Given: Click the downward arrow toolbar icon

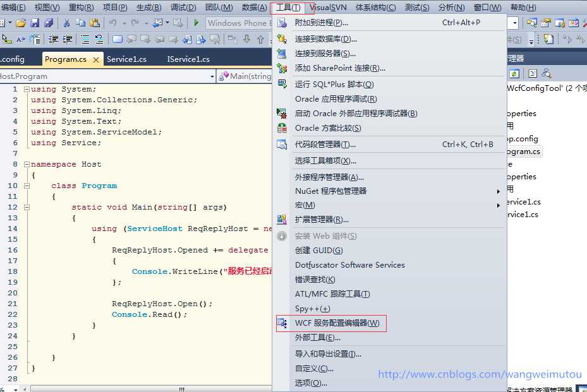Looking at the screenshot, I should [246, 39].
